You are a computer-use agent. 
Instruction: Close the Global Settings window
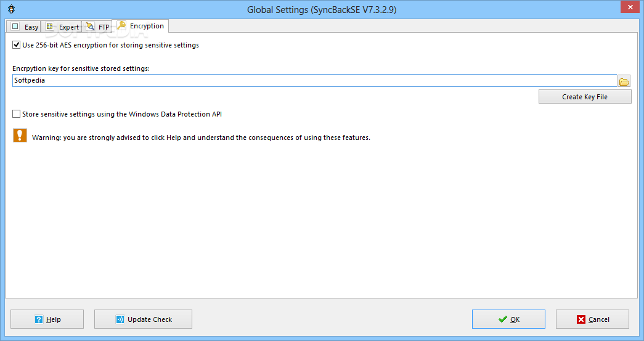coord(630,7)
